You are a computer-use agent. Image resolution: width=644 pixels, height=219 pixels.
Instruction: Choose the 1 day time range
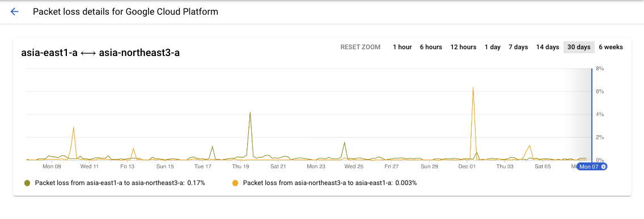(x=493, y=47)
